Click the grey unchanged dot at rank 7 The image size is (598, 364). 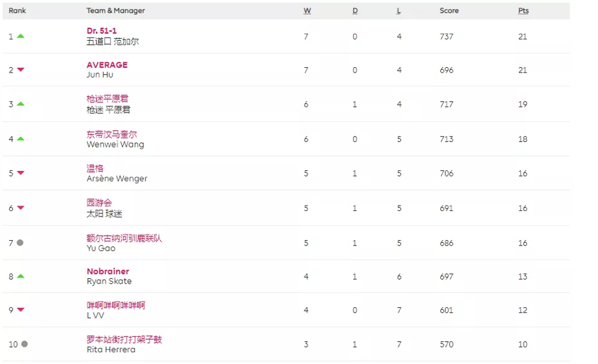20,242
